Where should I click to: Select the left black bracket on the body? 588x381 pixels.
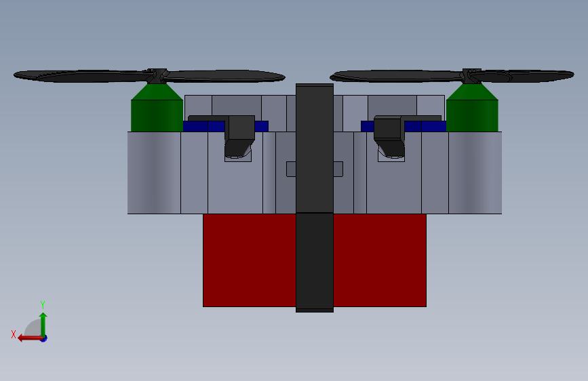click(x=239, y=136)
